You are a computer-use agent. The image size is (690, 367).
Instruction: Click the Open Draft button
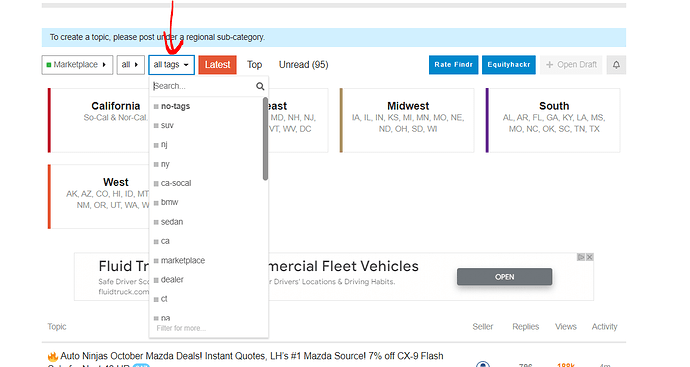click(x=571, y=65)
